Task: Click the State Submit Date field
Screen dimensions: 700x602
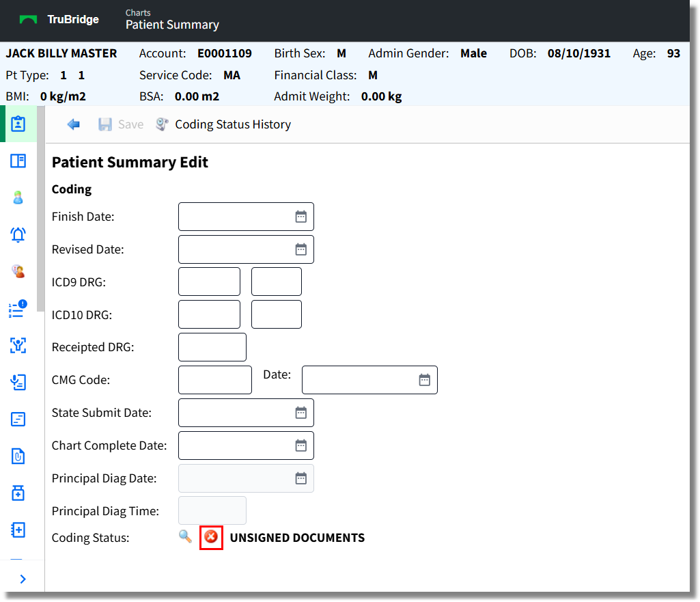Action: pyautogui.click(x=246, y=413)
